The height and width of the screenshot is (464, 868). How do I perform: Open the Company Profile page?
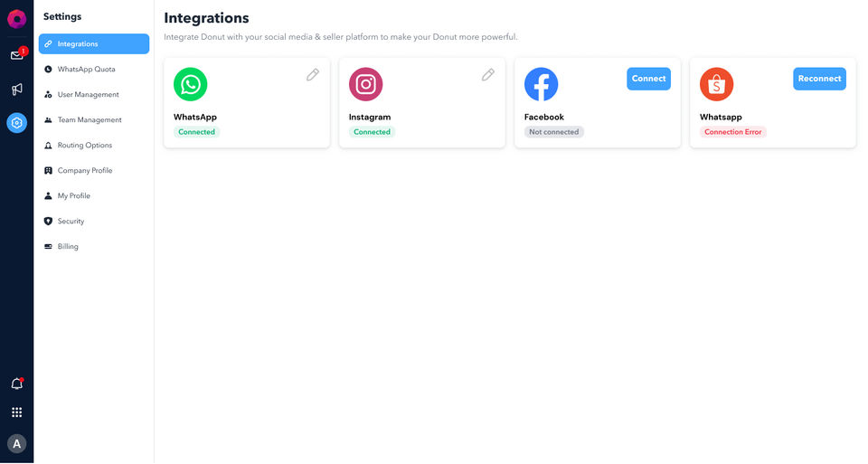(x=84, y=171)
